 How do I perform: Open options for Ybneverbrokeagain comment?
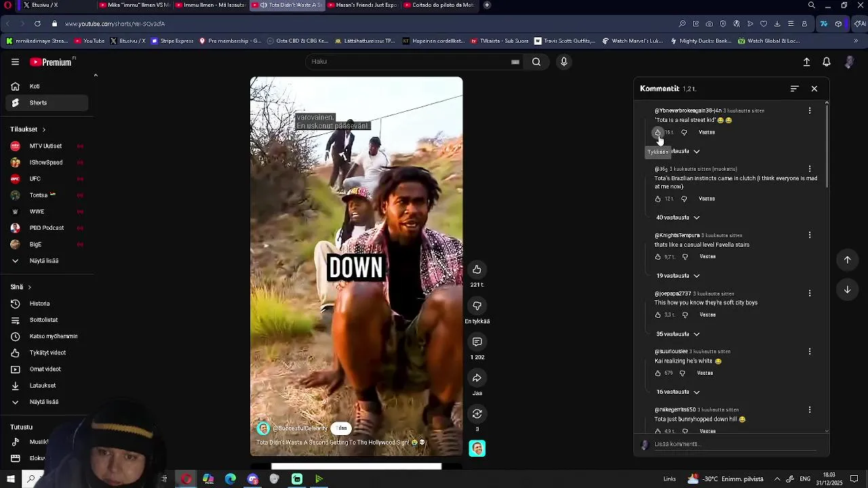pos(810,110)
